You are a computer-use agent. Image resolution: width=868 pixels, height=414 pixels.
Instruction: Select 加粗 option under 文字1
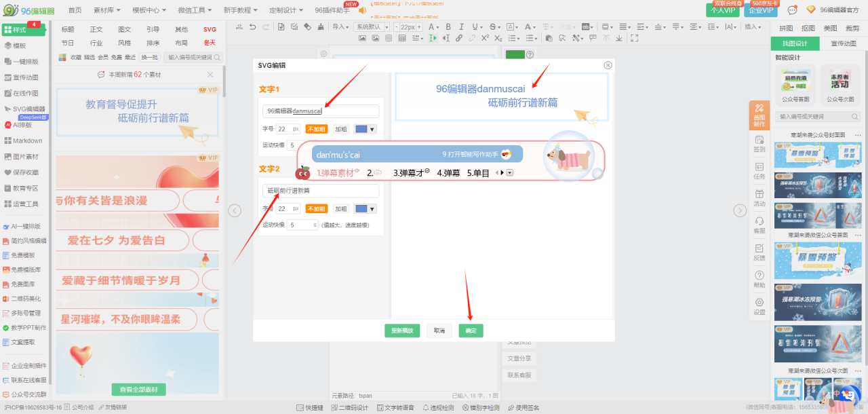point(340,129)
